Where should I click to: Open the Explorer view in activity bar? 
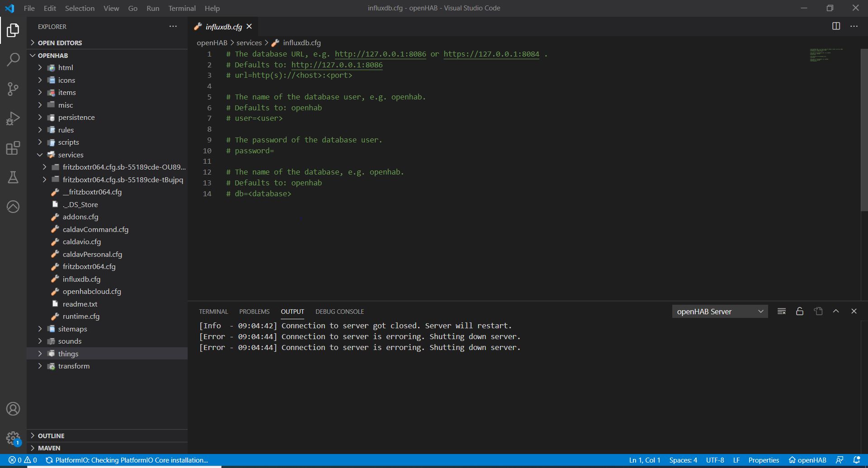coord(13,30)
